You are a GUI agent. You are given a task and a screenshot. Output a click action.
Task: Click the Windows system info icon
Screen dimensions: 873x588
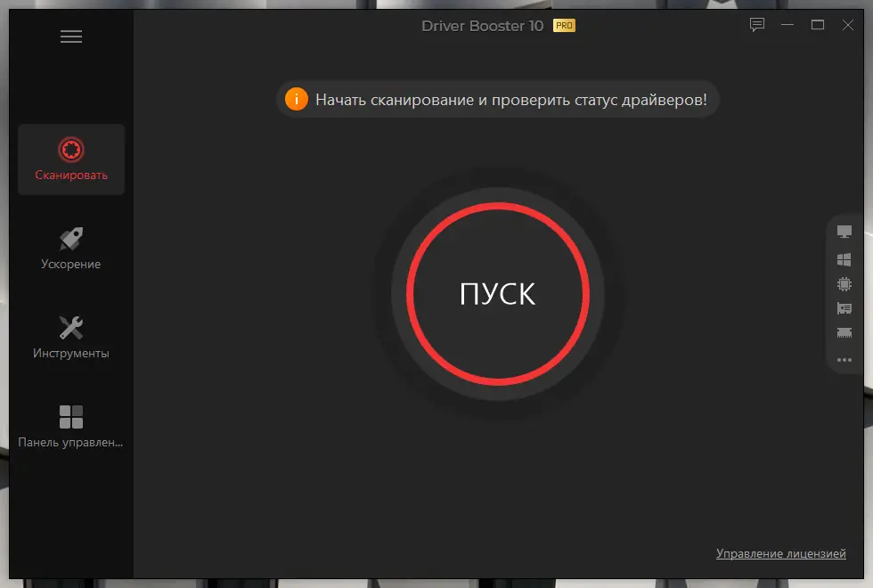click(x=844, y=259)
